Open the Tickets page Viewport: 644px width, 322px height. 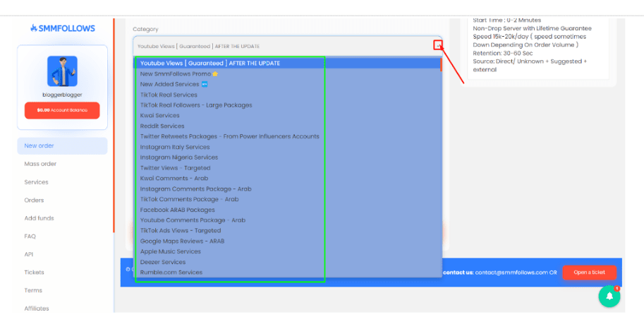(x=34, y=273)
